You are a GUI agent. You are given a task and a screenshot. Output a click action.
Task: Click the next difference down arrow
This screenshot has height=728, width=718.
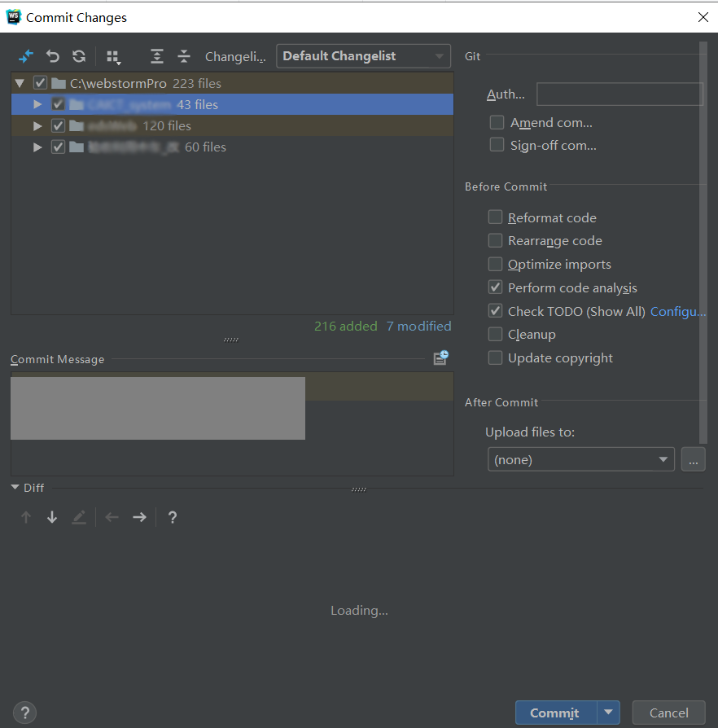(x=52, y=517)
